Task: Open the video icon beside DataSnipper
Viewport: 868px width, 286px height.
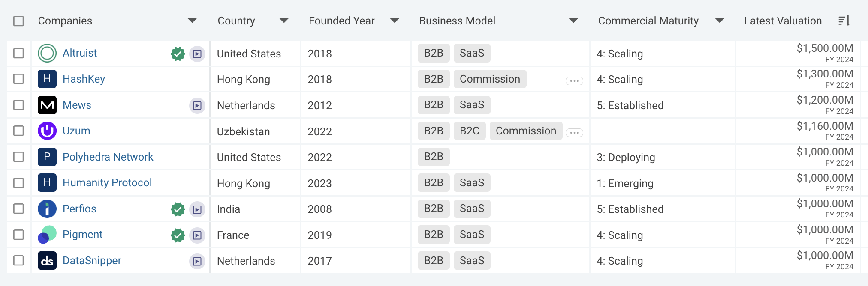Action: (197, 261)
